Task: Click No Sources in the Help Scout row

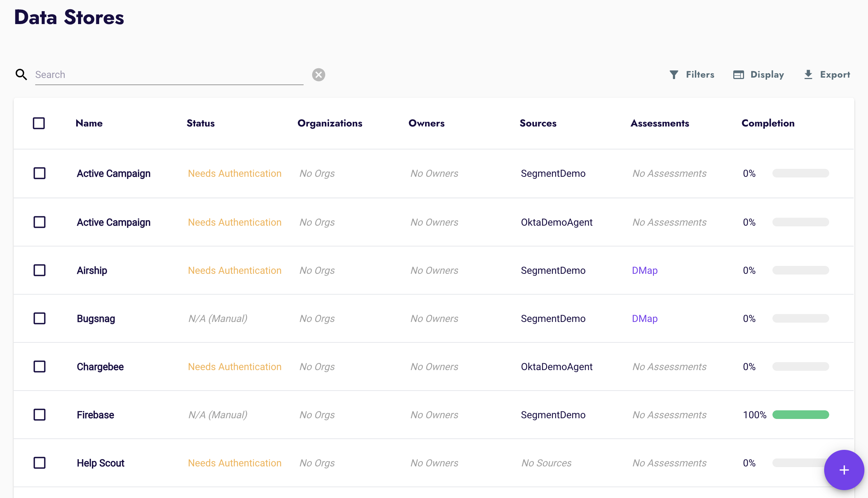Action: tap(546, 463)
